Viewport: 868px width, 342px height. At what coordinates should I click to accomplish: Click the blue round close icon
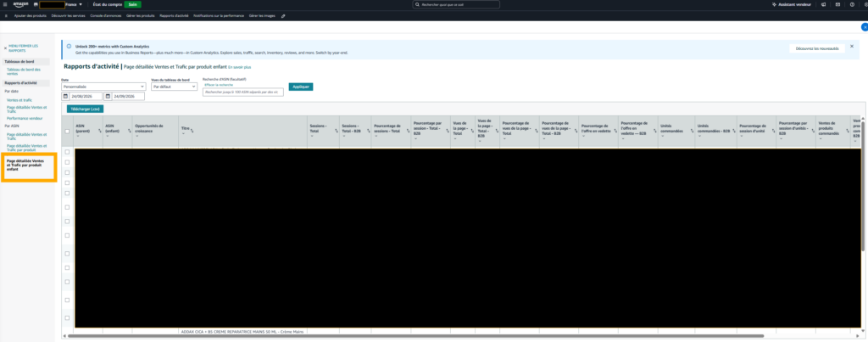[864, 27]
